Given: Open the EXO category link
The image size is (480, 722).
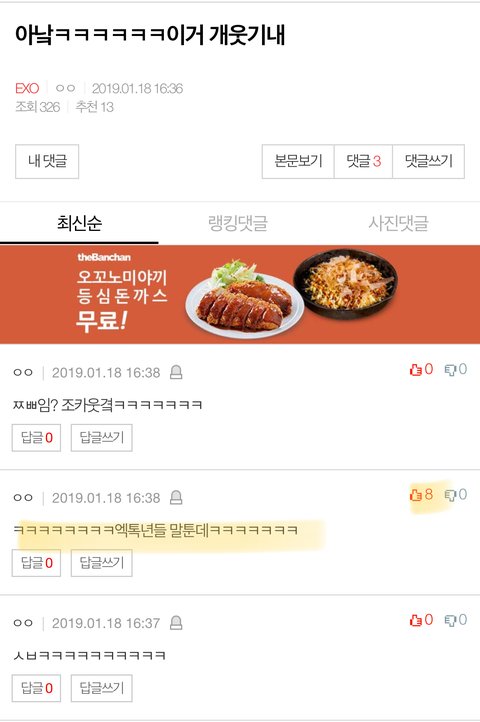Looking at the screenshot, I should coord(27,88).
